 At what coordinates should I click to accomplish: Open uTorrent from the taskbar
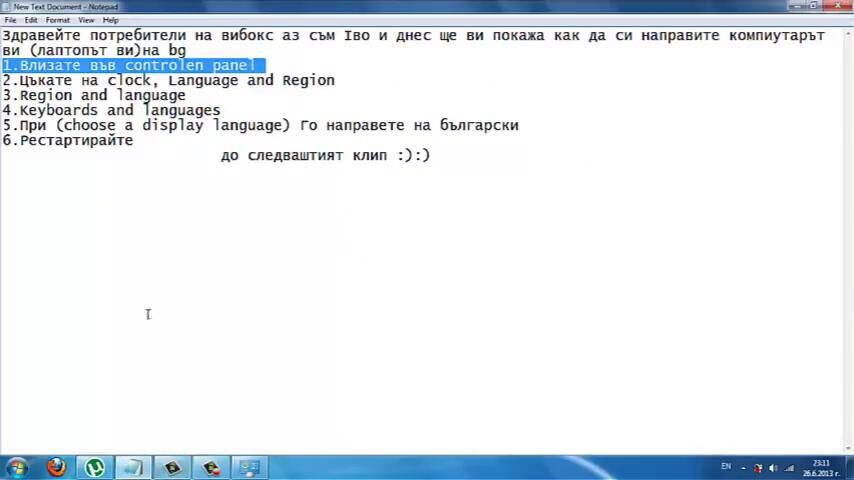[x=95, y=467]
